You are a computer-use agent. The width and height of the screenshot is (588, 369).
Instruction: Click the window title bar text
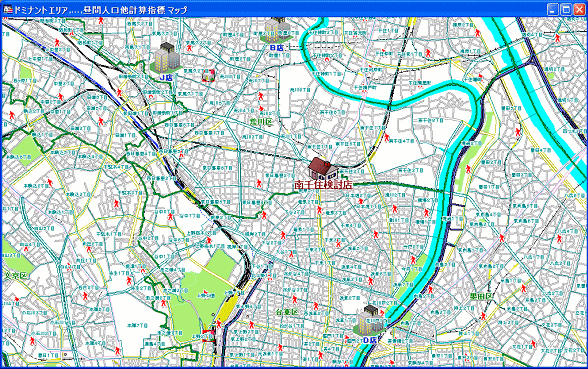click(100, 10)
